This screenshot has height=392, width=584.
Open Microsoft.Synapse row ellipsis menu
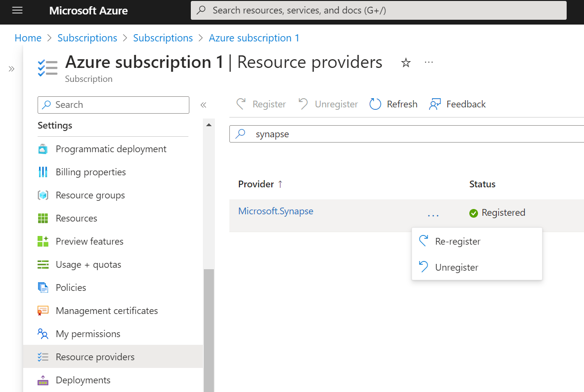(433, 215)
